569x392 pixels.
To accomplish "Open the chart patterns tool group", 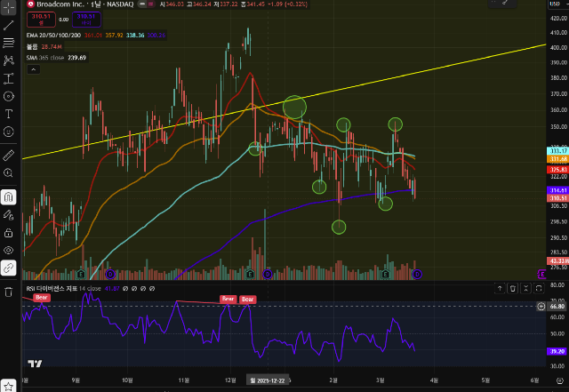I will coord(8,60).
